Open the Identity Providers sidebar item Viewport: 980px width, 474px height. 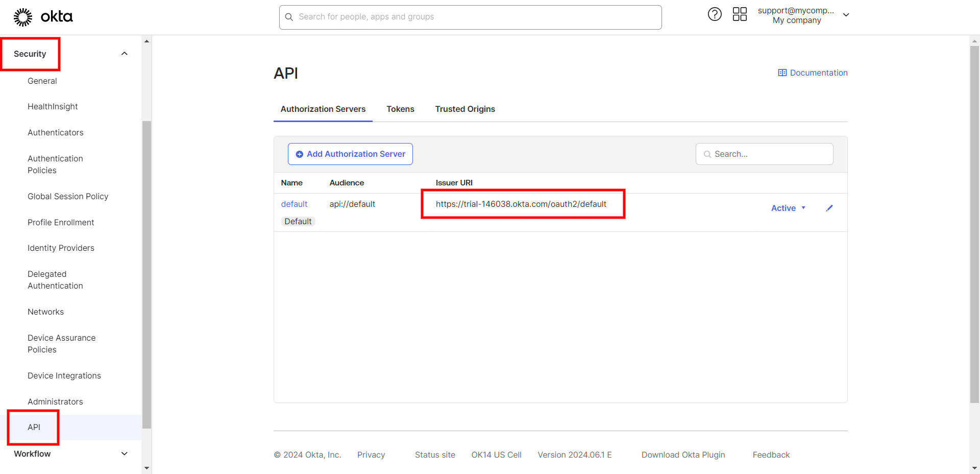coord(61,248)
